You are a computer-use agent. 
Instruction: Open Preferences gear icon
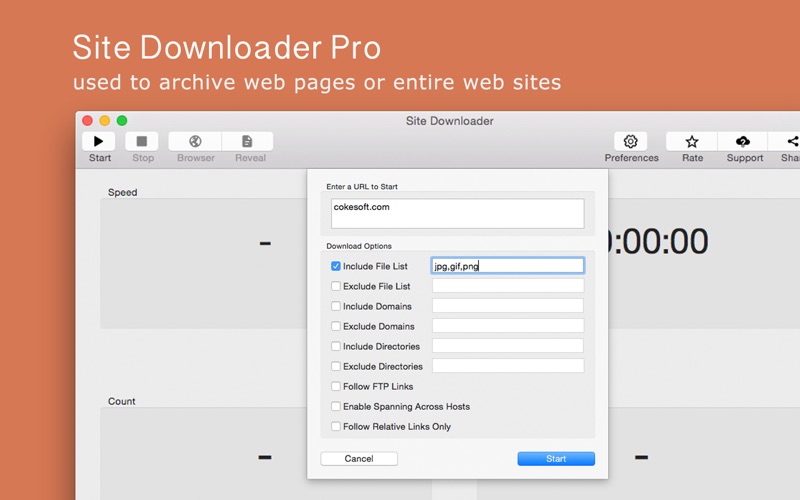click(x=631, y=141)
